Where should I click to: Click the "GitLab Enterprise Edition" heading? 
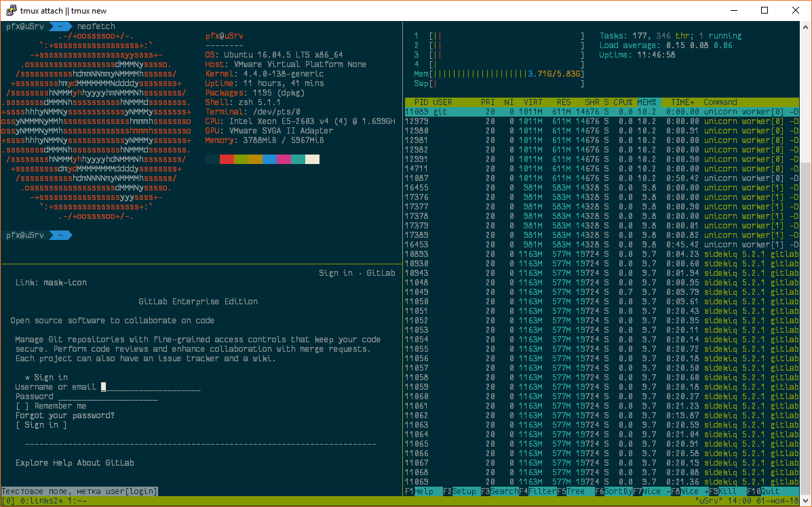point(198,302)
